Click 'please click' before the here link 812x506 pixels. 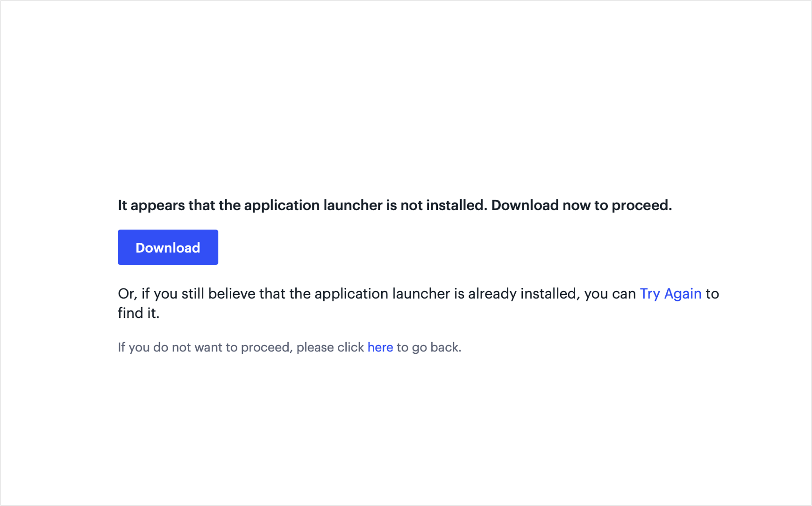coord(330,347)
